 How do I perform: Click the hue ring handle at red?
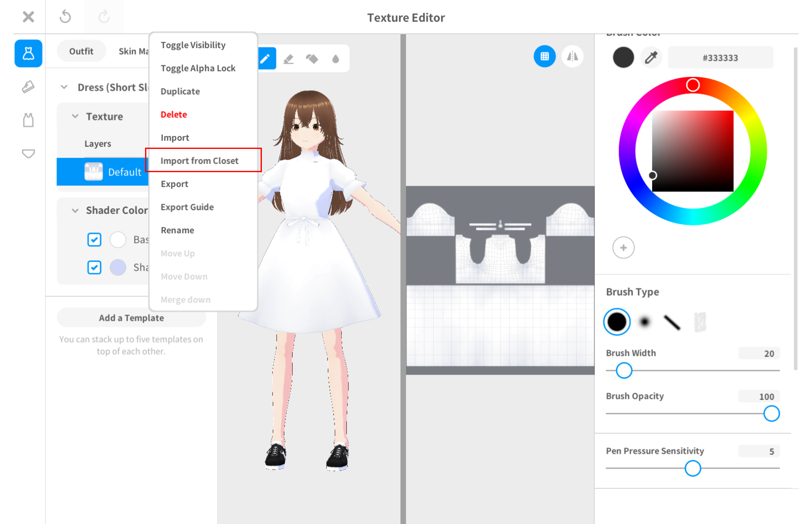[692, 85]
